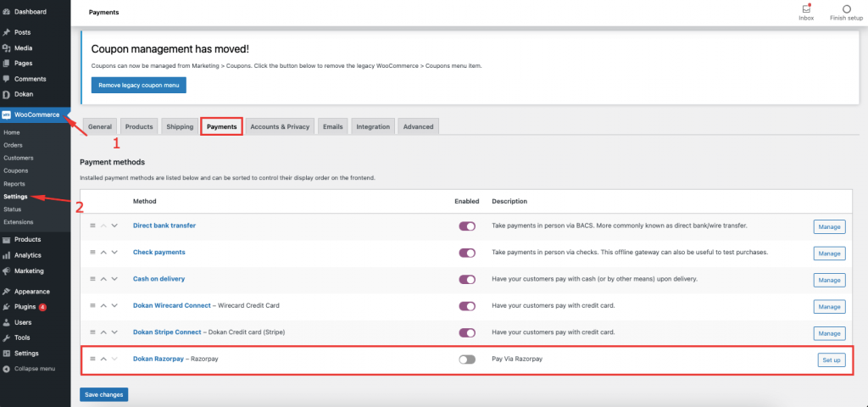This screenshot has width=868, height=407.
Task: Open the Advanced tab
Action: 419,127
